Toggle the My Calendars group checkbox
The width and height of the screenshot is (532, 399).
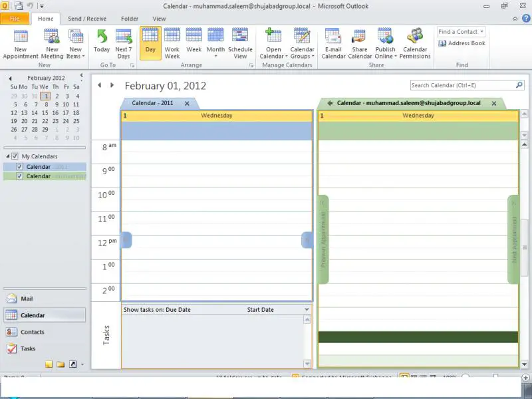(15, 156)
